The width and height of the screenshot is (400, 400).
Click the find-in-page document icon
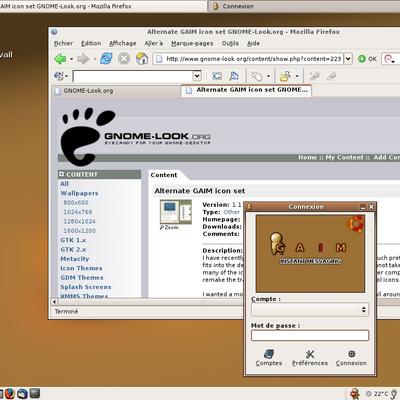point(234,76)
